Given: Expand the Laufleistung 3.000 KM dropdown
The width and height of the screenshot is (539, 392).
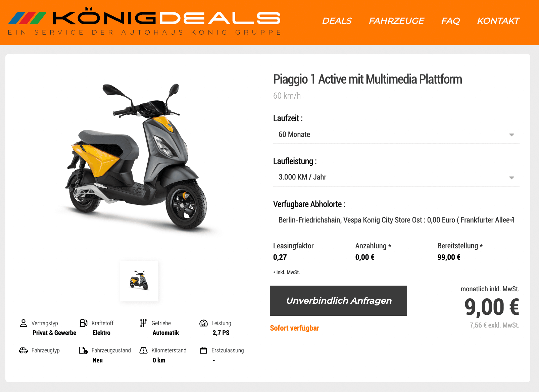Looking at the screenshot, I should (x=396, y=177).
